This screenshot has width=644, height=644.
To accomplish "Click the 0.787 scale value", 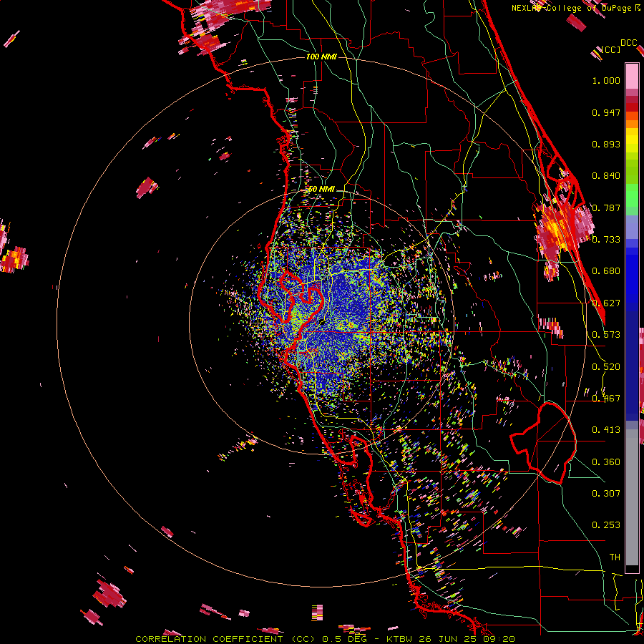I will pos(606,208).
